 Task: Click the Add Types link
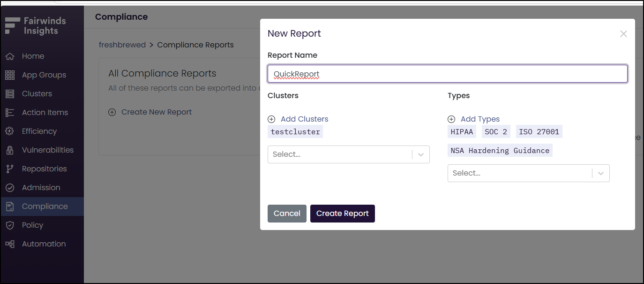(480, 119)
